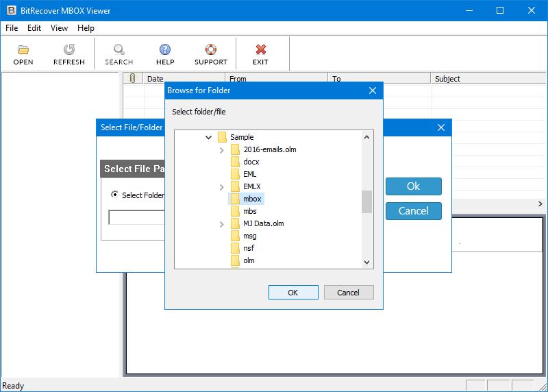Click the SUPPORT lifebuoy icon
Screen dimensions: 548x392
tap(211, 49)
